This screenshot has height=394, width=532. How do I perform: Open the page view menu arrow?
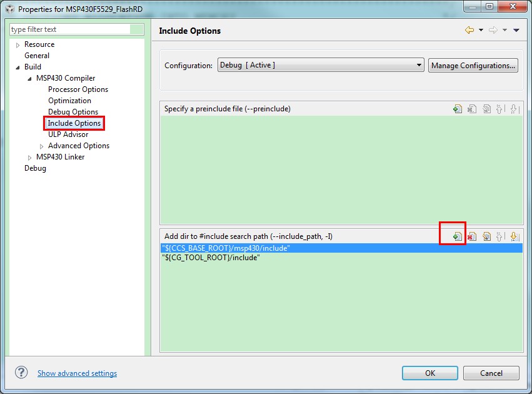point(516,30)
